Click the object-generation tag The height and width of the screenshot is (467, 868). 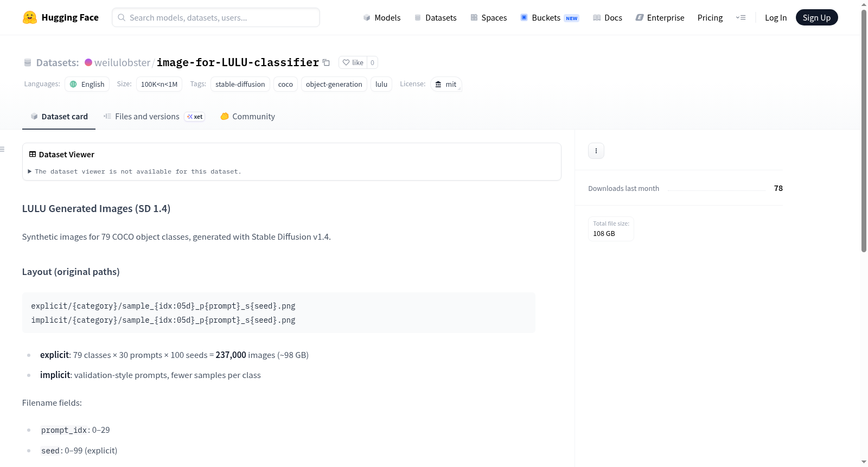(x=334, y=84)
